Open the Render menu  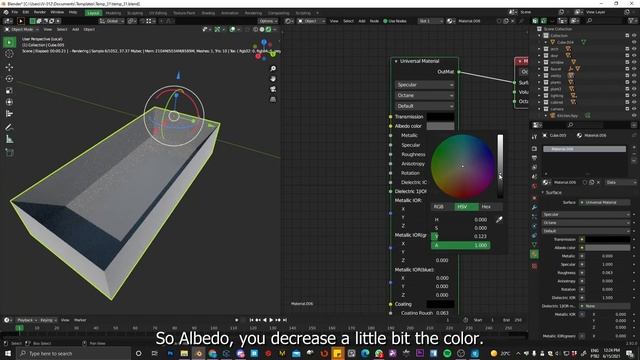pos(40,12)
